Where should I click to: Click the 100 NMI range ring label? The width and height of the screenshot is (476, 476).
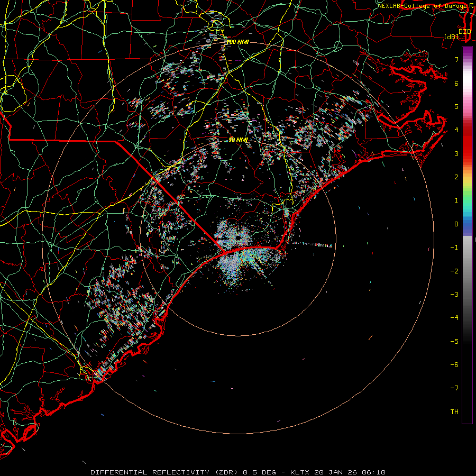pyautogui.click(x=237, y=42)
